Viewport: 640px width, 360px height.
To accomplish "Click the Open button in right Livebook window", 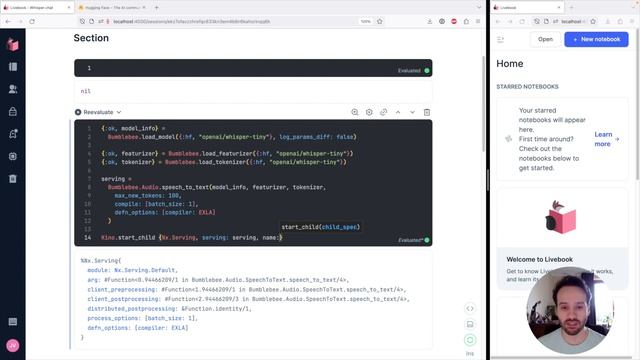I will [x=545, y=39].
